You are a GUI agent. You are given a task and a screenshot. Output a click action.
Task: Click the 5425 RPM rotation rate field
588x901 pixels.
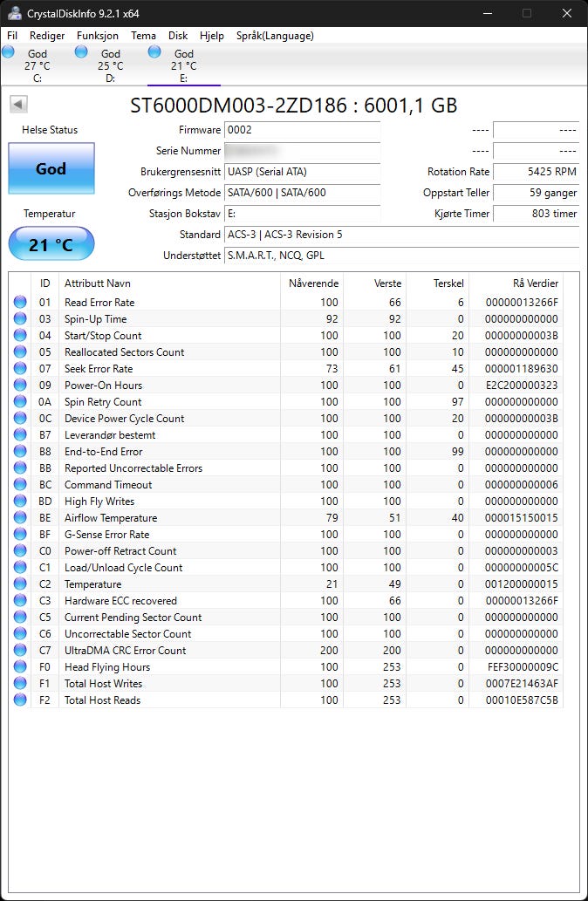pyautogui.click(x=537, y=172)
